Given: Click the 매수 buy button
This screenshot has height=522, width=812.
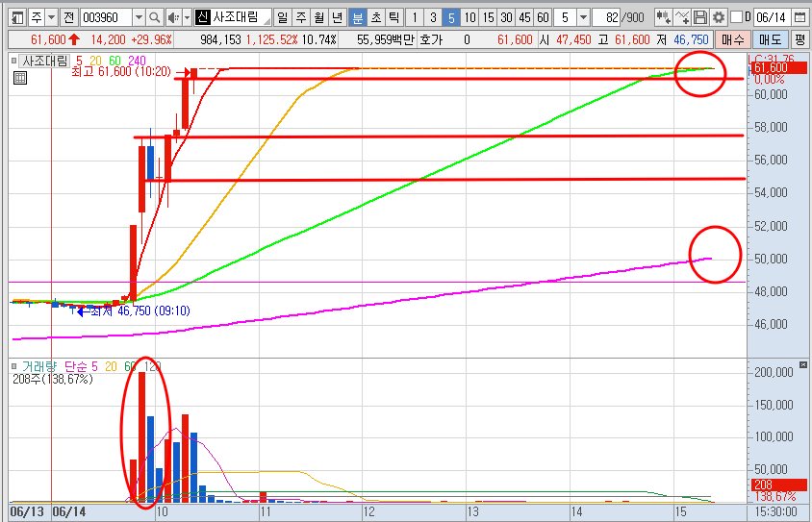Looking at the screenshot, I should (x=733, y=39).
